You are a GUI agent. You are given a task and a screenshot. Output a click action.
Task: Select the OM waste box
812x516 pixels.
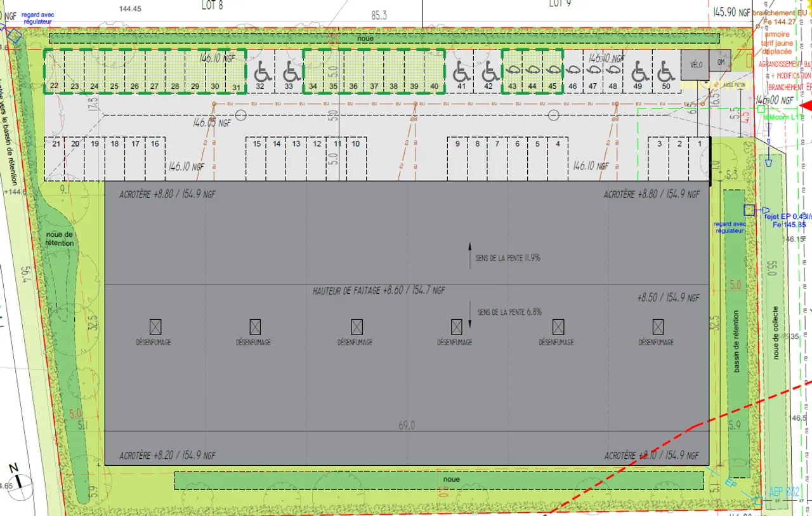(x=720, y=62)
